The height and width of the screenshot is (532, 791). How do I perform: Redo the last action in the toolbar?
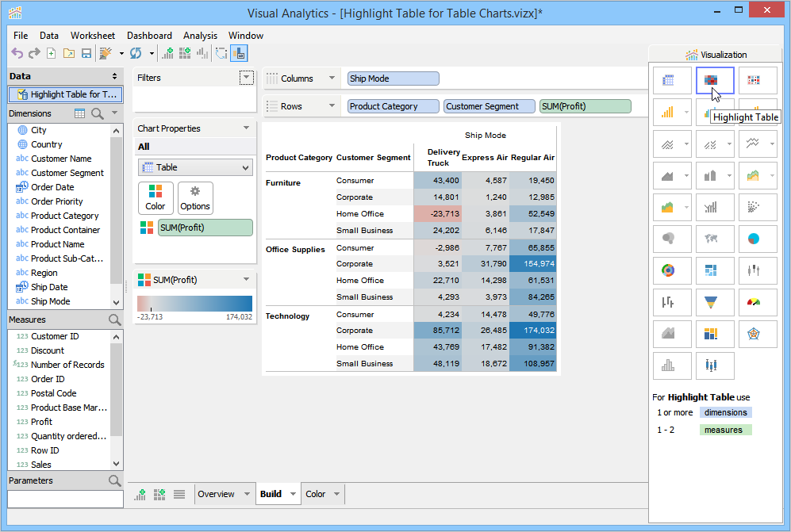click(34, 53)
